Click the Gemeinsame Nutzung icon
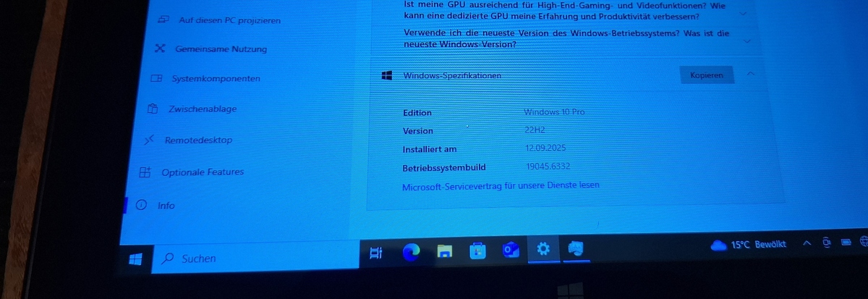Screen dimensions: 868x299 (x=160, y=49)
